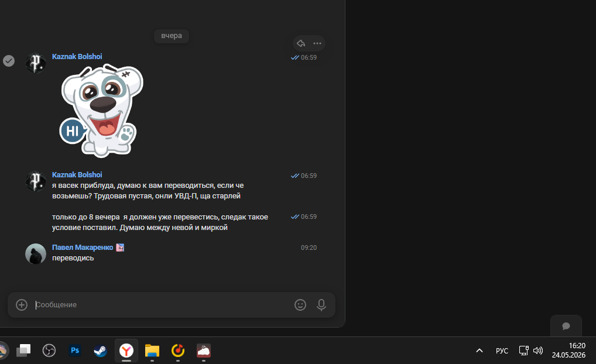The image size is (596, 364).
Task: Open the Yandex Music taskbar icon
Action: pyautogui.click(x=178, y=351)
